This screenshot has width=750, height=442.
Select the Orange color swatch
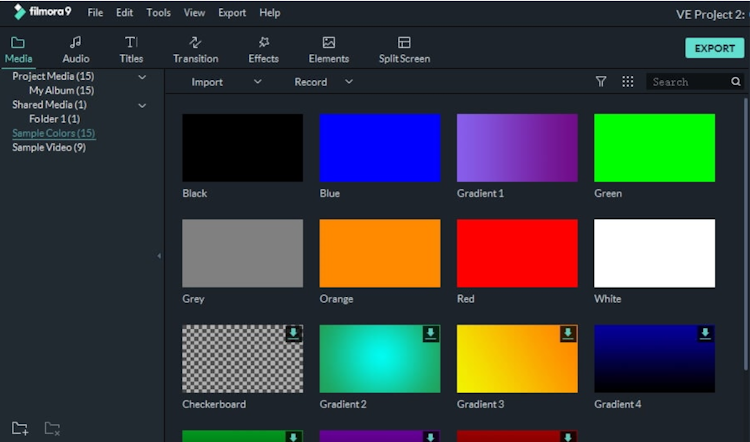(379, 253)
